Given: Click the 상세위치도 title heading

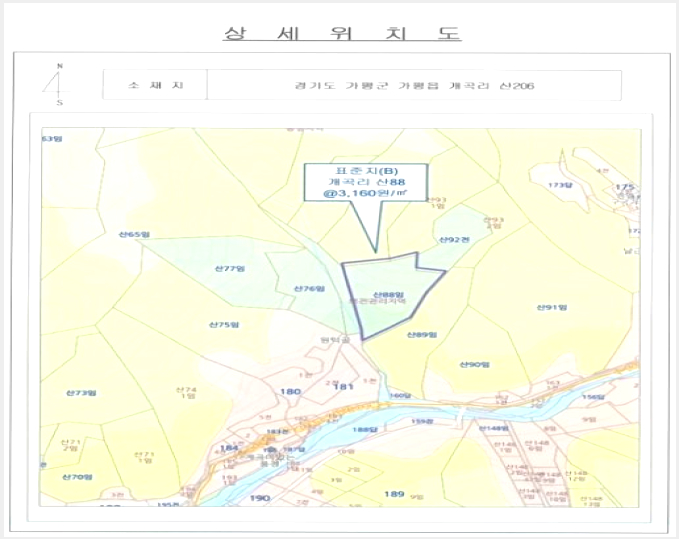Looking at the screenshot, I should click(x=342, y=32).
